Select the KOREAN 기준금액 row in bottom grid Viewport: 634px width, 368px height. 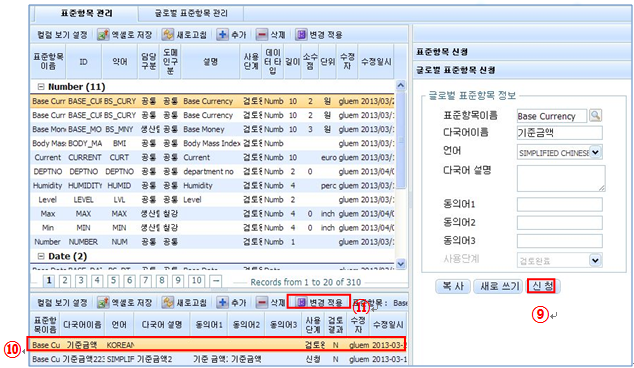218,345
